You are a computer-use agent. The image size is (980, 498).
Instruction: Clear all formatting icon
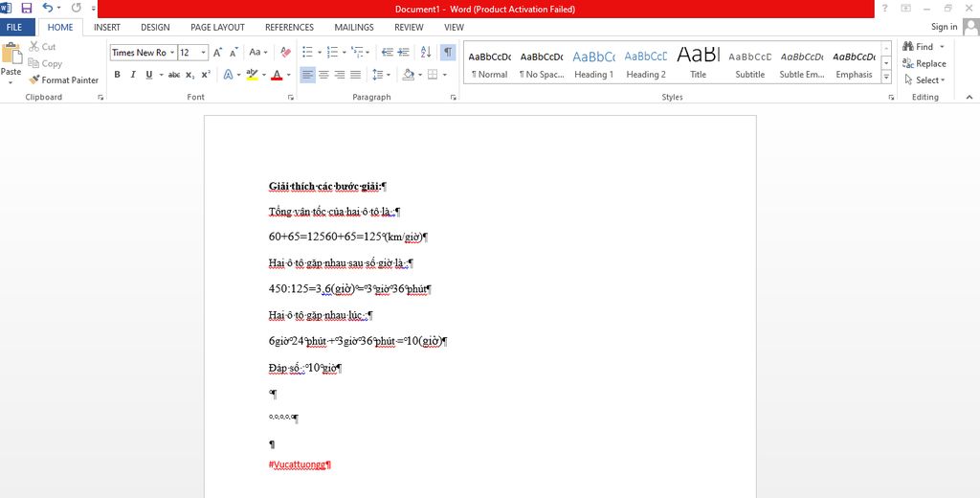285,53
